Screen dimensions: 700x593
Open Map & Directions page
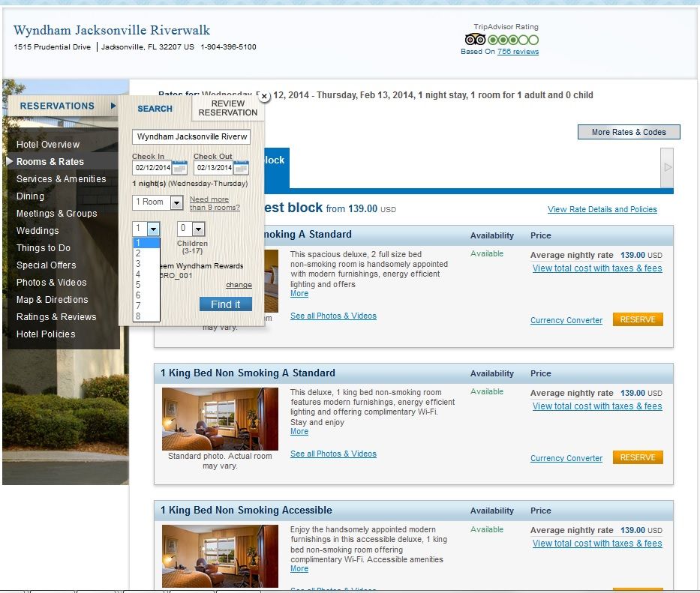[x=53, y=299]
